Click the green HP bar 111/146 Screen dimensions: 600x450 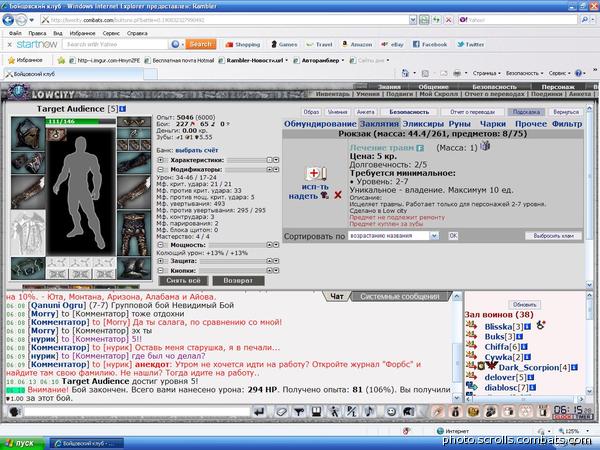click(x=80, y=121)
